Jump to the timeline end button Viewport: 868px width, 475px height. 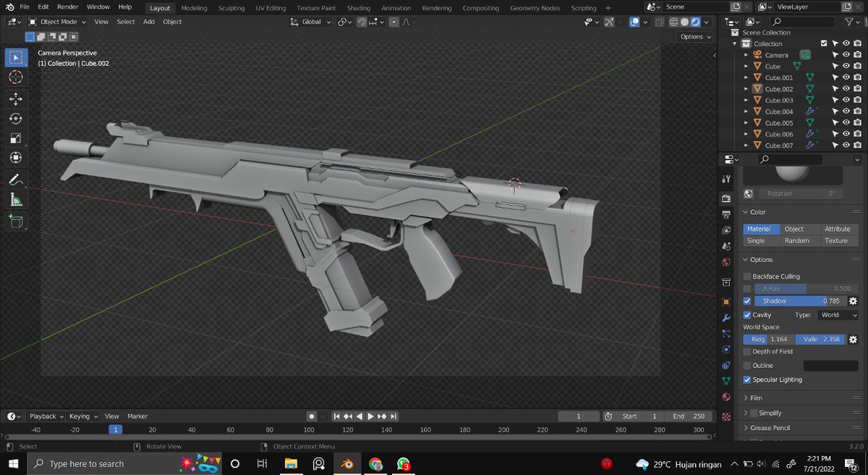point(393,416)
